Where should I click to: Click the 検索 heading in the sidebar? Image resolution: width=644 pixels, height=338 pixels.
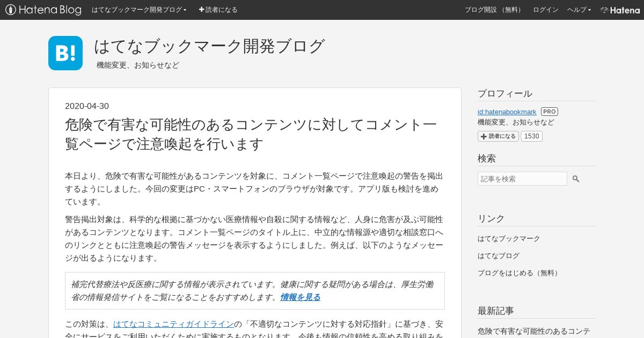tap(487, 158)
